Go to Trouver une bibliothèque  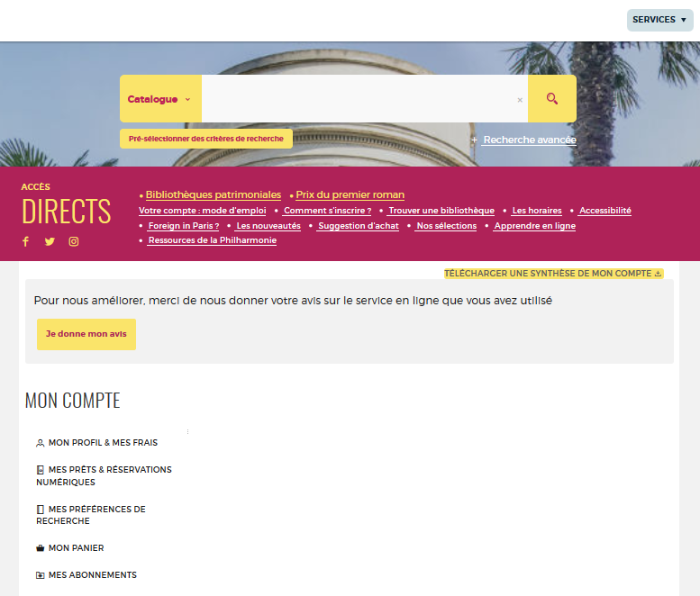(441, 211)
